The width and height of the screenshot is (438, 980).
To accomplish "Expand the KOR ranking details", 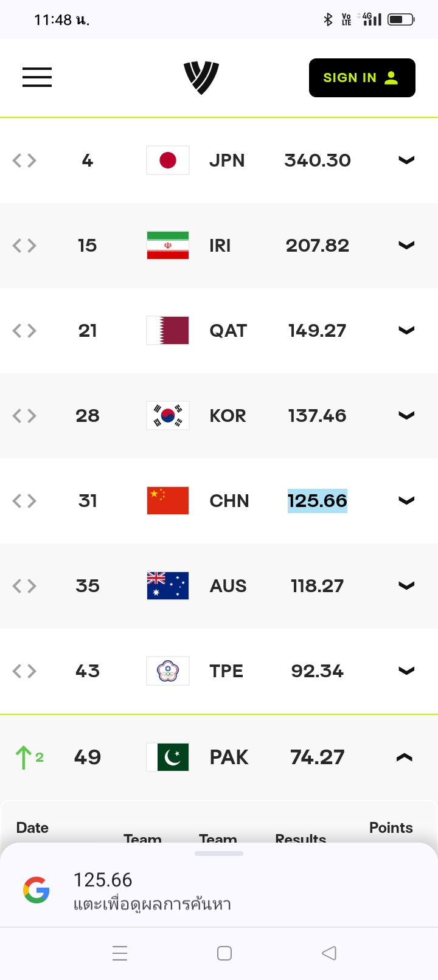I will tap(406, 416).
